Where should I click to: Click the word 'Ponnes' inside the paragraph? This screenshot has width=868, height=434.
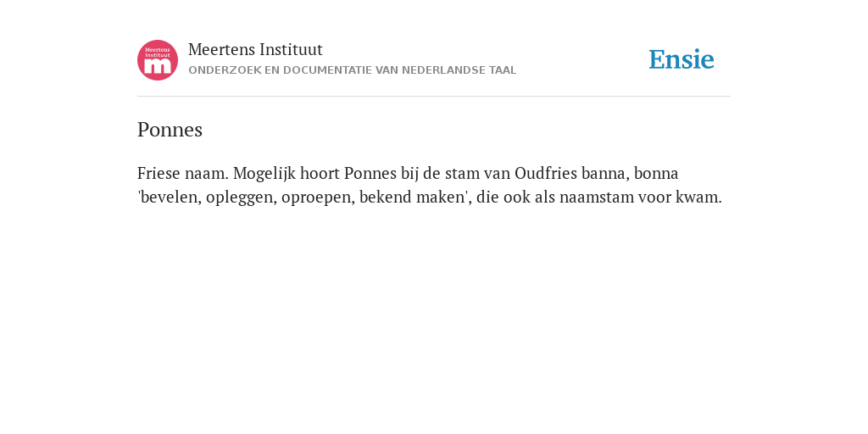(370, 173)
